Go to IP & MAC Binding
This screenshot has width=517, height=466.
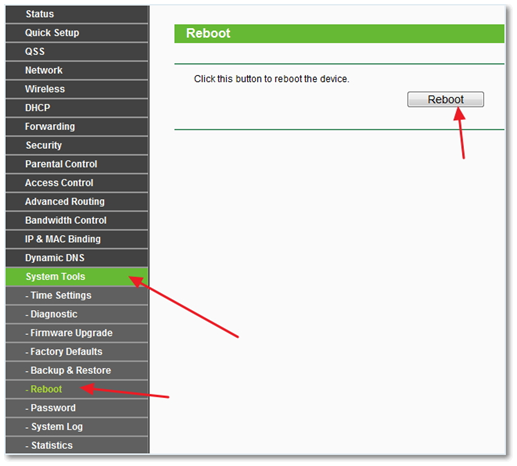coord(77,239)
